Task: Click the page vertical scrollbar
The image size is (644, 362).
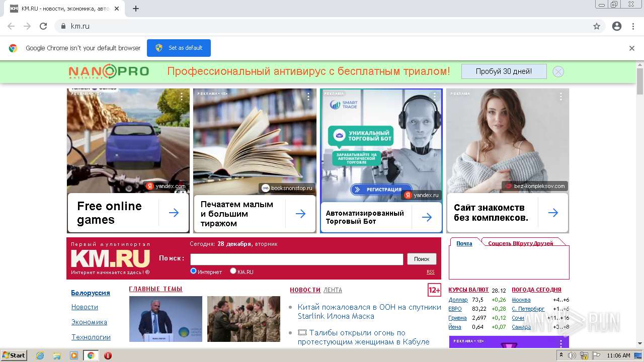Action: (640, 80)
